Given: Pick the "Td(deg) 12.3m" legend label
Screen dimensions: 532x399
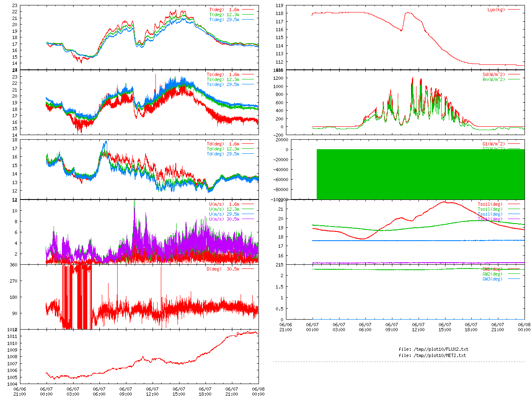Looking at the screenshot, I should (x=223, y=149).
